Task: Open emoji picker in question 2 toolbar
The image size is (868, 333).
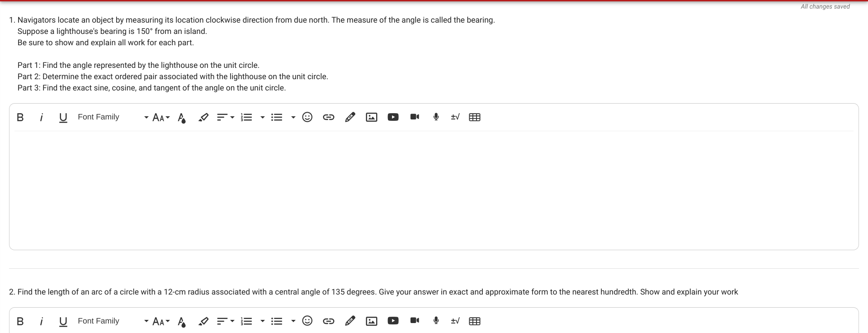Action: [x=307, y=321]
